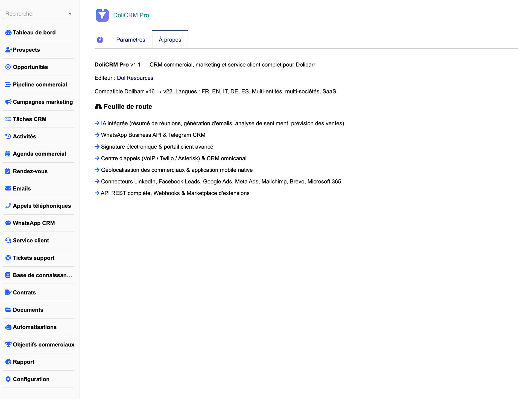Open Agenda commercial menu entry
The image size is (532, 406).
point(39,154)
